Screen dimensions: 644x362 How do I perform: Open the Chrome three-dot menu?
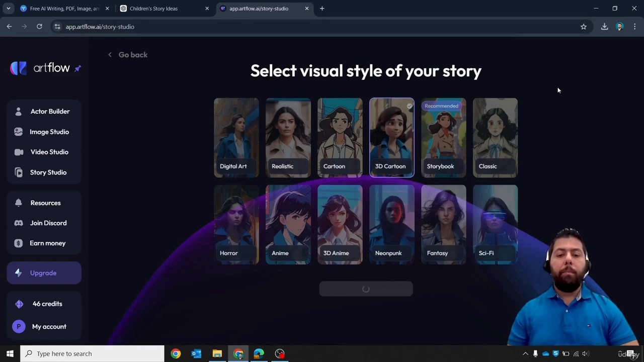pos(634,27)
